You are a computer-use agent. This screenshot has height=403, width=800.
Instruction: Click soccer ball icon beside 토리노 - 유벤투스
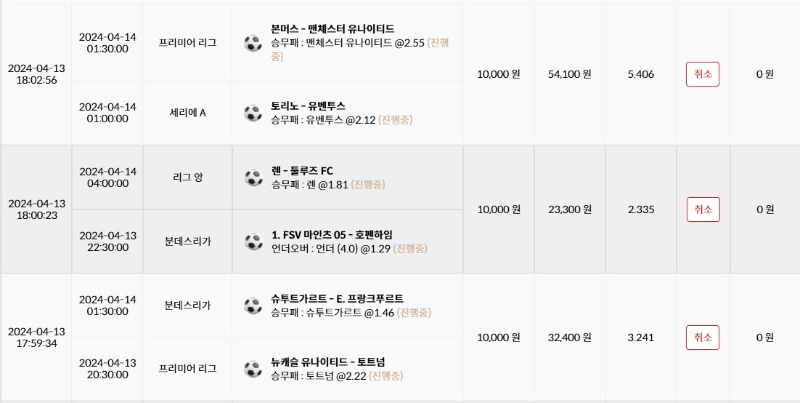[253, 113]
